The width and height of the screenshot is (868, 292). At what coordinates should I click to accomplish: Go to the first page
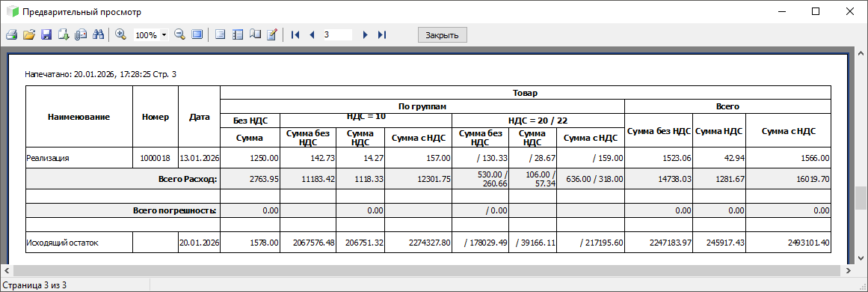[295, 35]
